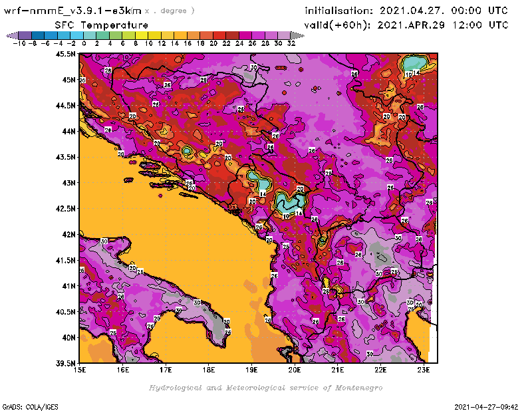Click the '45N' latitude label
Image resolution: width=532 pixels, height=411 pixels.
(x=68, y=79)
